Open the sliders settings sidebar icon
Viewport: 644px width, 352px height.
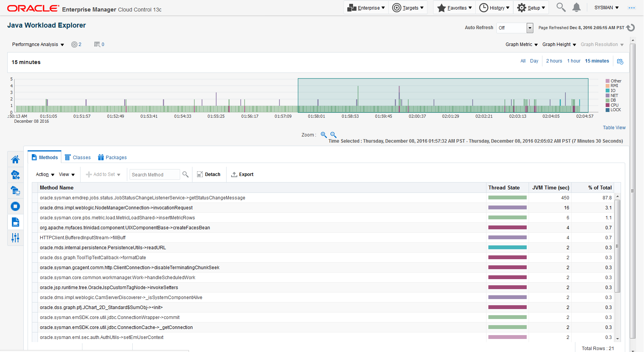click(x=15, y=238)
